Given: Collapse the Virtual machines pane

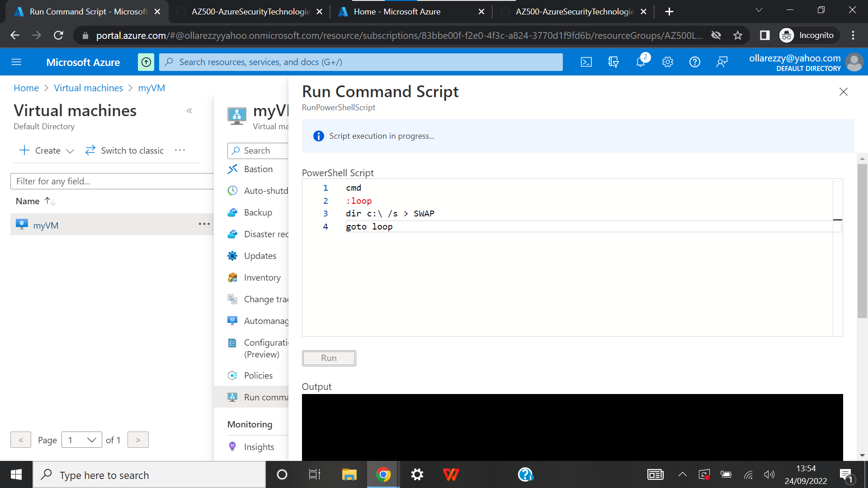Looking at the screenshot, I should pos(189,111).
